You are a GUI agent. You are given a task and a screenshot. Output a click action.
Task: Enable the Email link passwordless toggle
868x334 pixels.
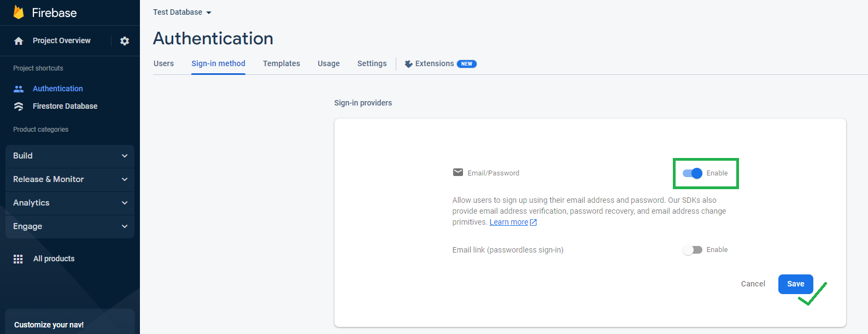pos(693,250)
